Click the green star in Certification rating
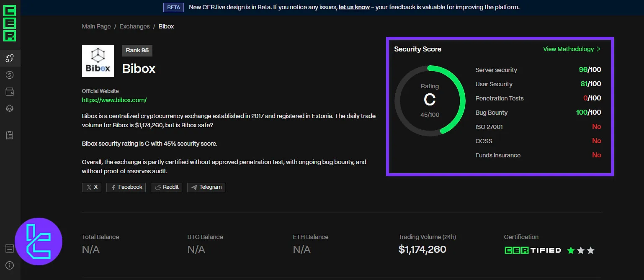 (x=571, y=250)
